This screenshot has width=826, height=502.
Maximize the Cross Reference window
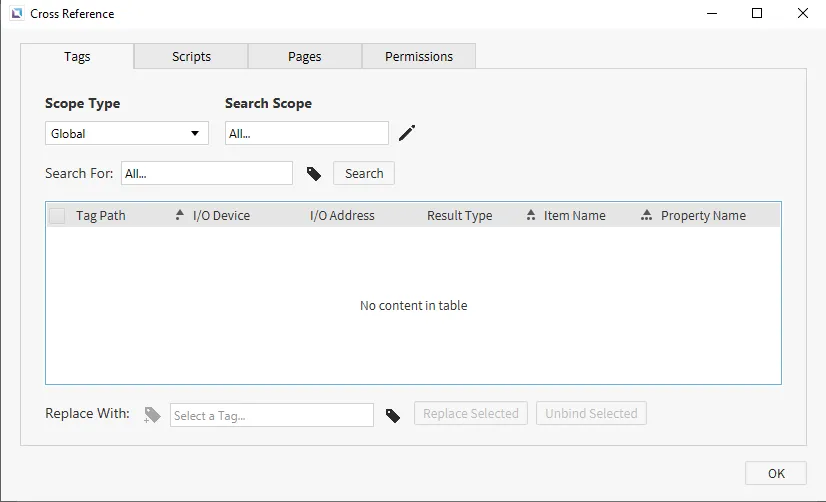pos(757,14)
